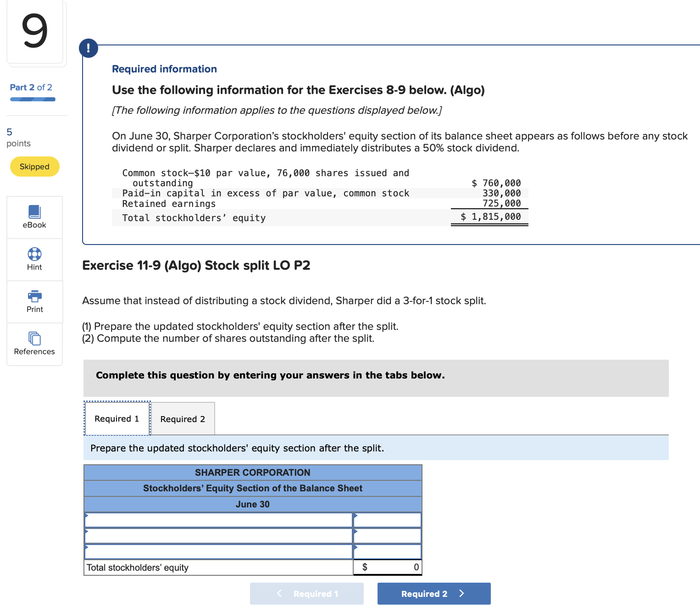
Task: Switch to the Required 2 tab
Action: point(183,418)
